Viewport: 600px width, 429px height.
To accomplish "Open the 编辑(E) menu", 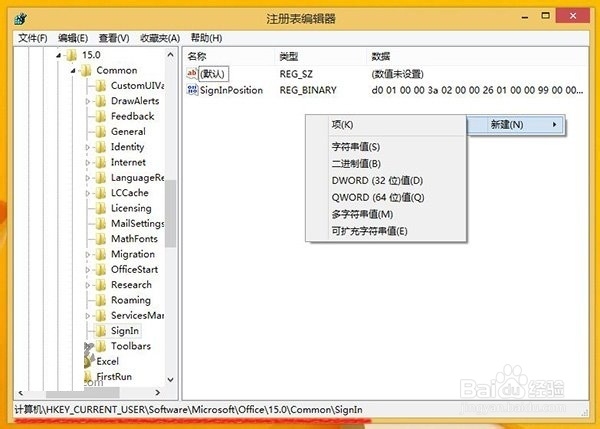I will tap(73, 38).
